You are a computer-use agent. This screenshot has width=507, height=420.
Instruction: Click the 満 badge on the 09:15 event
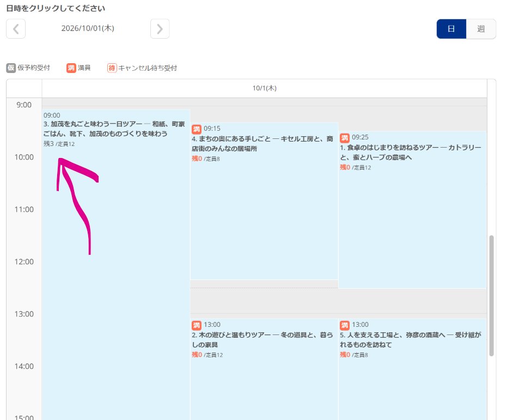click(x=196, y=129)
